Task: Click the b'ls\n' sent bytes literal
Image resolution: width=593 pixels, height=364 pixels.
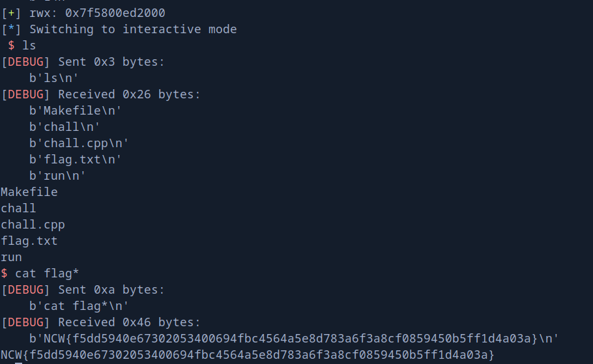Action: click(53, 78)
